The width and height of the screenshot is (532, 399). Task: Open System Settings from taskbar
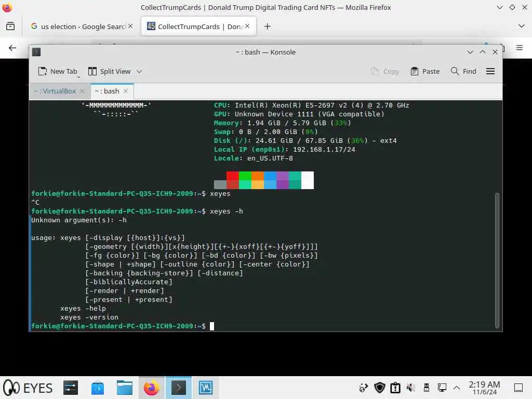[71, 388]
